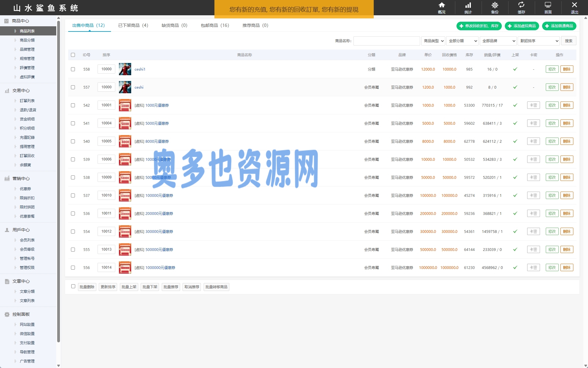Viewport: 588px width, 368px height.
Task: Switch to the 包邮商品 (16) tab
Action: (x=215, y=25)
